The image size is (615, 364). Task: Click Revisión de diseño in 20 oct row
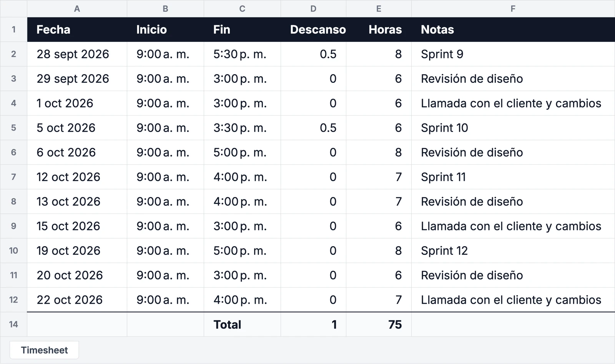513,275
